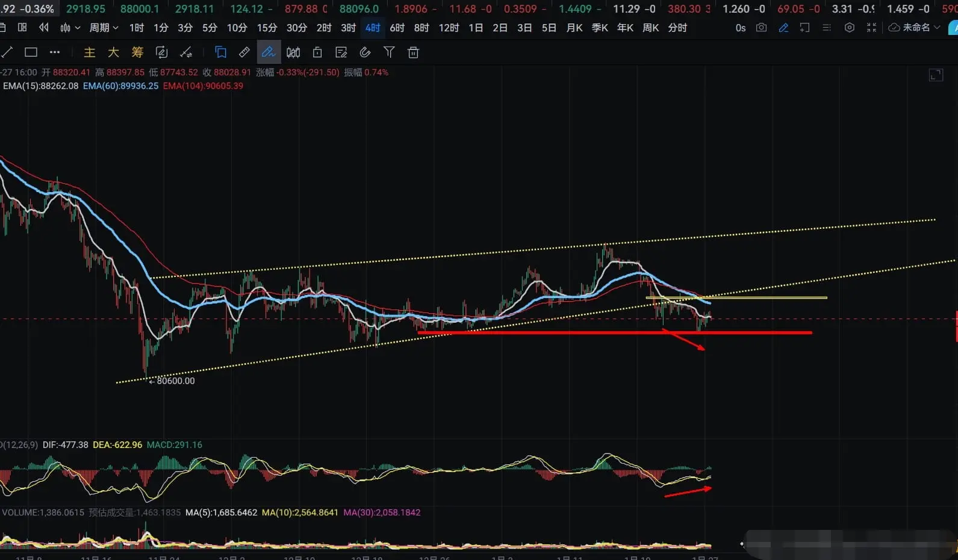Viewport: 958px width, 560px height.
Task: Choose the 15分 timeframe
Action: tap(267, 28)
